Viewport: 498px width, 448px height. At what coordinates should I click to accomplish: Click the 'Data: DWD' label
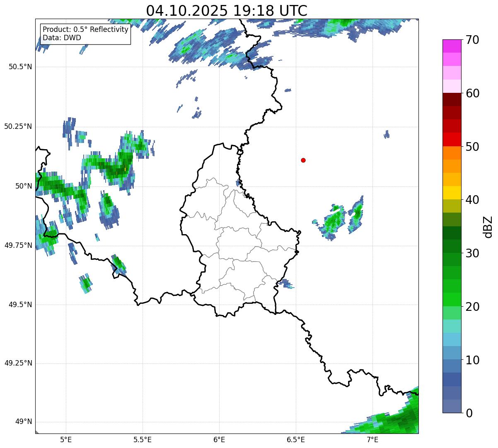click(x=62, y=38)
